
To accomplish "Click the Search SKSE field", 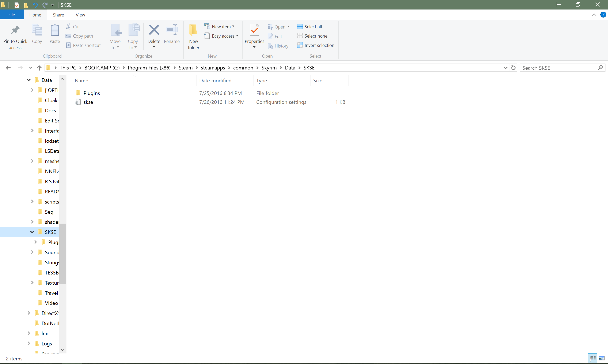I will pyautogui.click(x=562, y=68).
